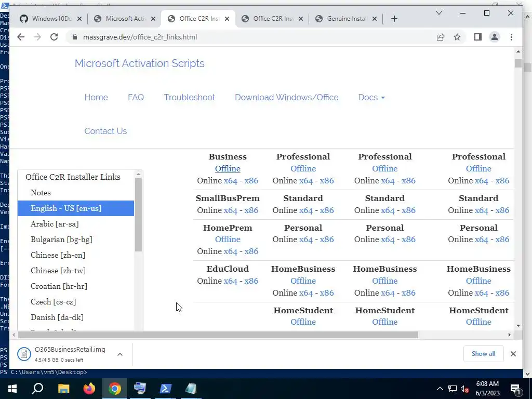
Task: Launch Firefox from the taskbar
Action: (89, 389)
